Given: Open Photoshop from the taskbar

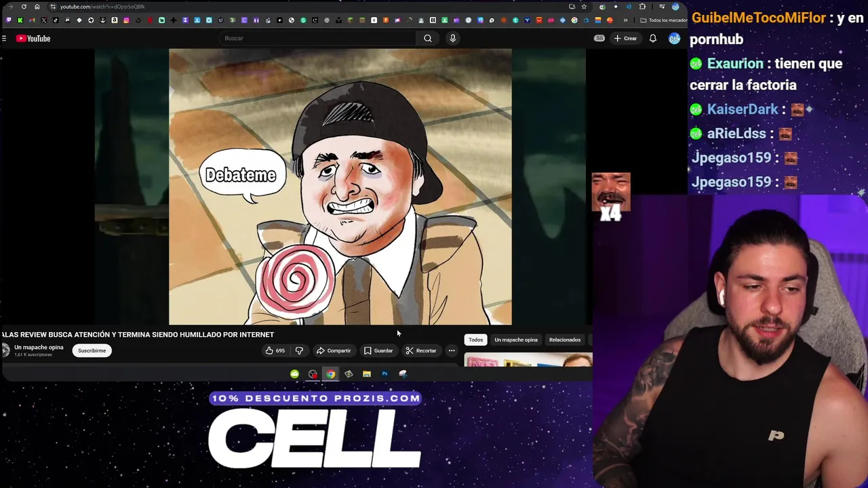Looking at the screenshot, I should click(x=384, y=373).
